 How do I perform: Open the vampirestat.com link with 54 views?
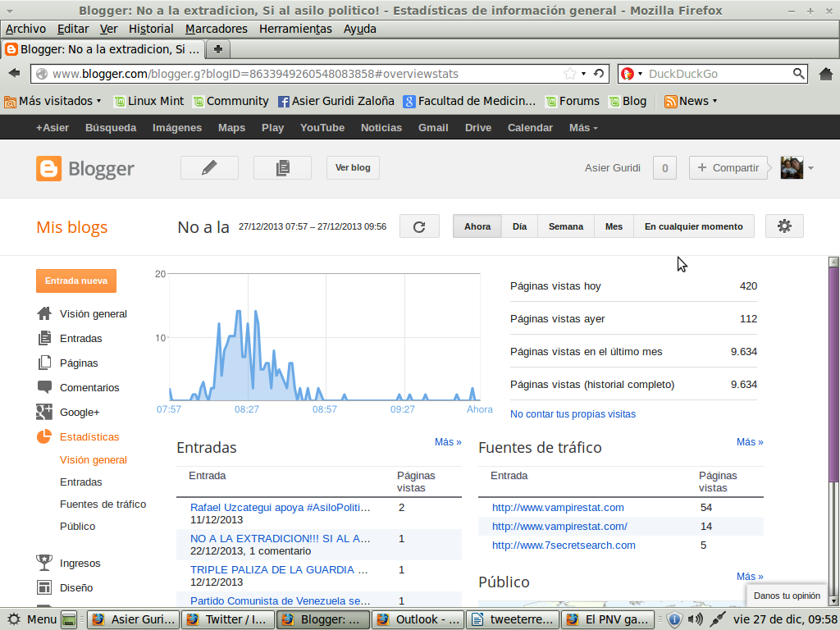pos(558,507)
